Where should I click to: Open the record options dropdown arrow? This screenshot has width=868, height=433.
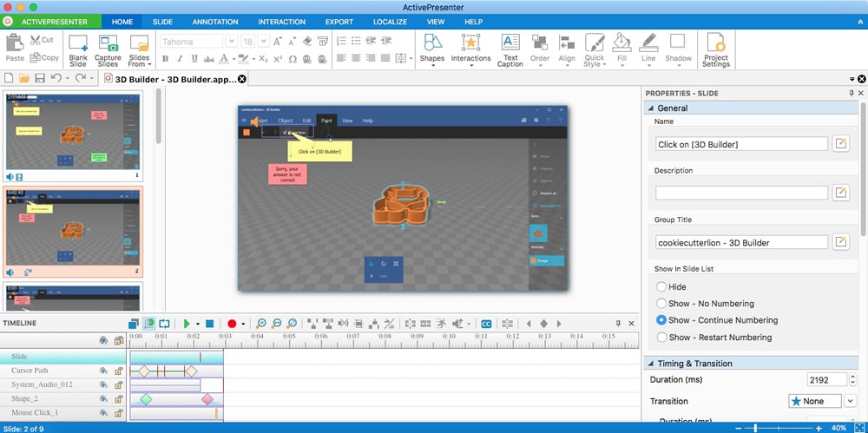tap(243, 324)
